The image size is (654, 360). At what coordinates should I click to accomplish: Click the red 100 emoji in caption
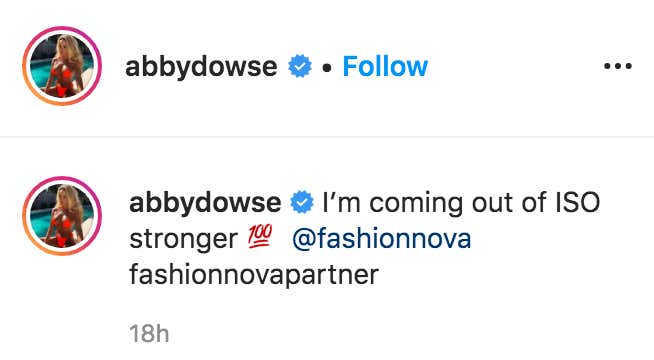click(260, 237)
